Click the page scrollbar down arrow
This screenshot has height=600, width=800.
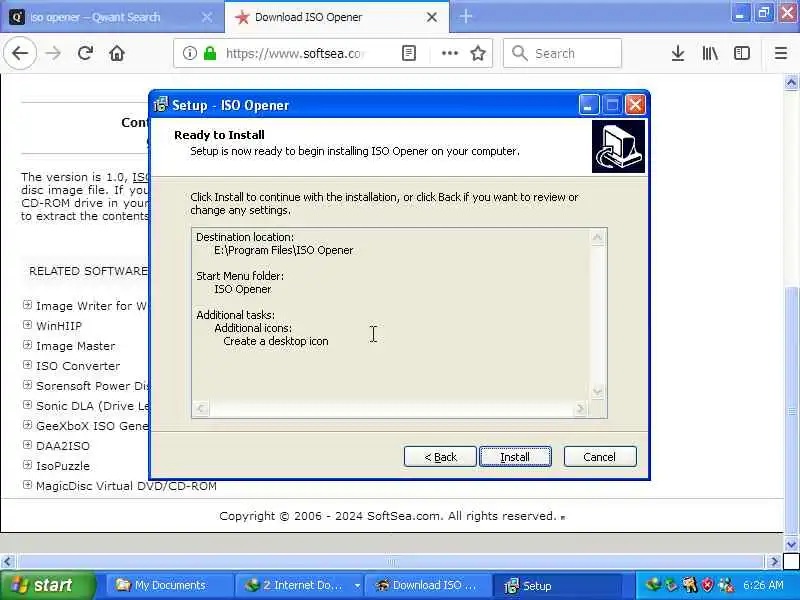791,544
